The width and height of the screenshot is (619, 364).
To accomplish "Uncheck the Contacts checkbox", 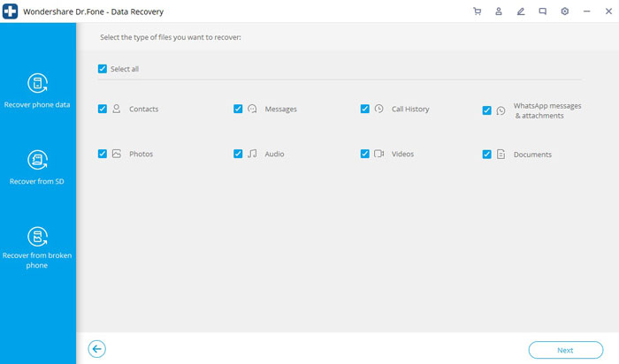I will [x=103, y=109].
